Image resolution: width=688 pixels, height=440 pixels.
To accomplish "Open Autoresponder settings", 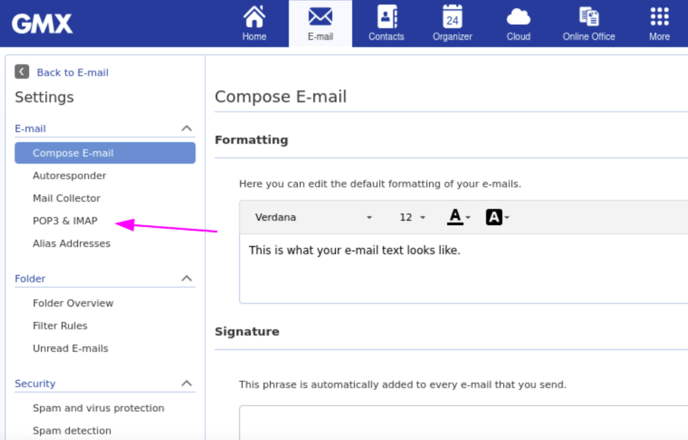I will [69, 175].
